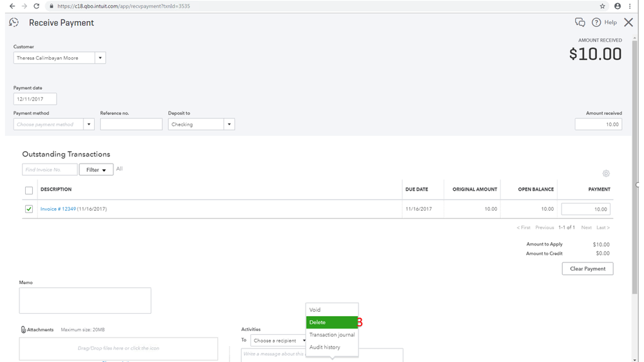This screenshot has width=644, height=362.
Task: Go to the Next page link
Action: (x=586, y=227)
